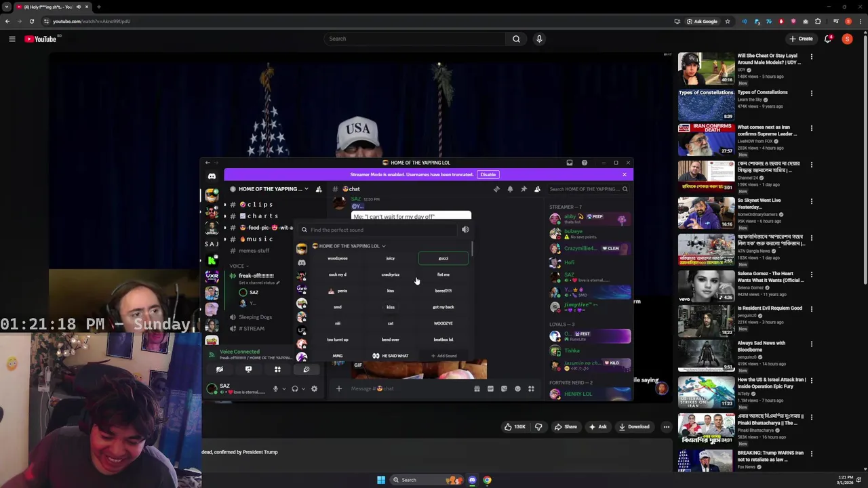Toggle camera in Discord voice panel
Screen dimensions: 868x488
click(x=220, y=369)
